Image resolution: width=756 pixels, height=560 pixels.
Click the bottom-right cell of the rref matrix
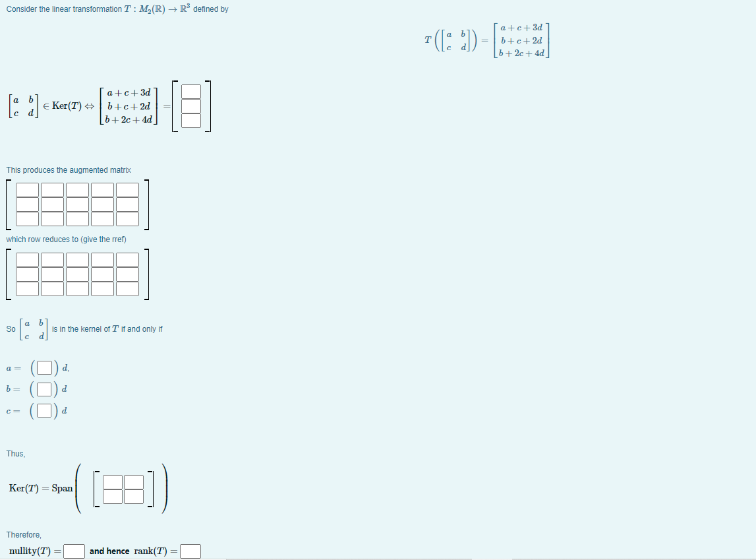pos(127,288)
